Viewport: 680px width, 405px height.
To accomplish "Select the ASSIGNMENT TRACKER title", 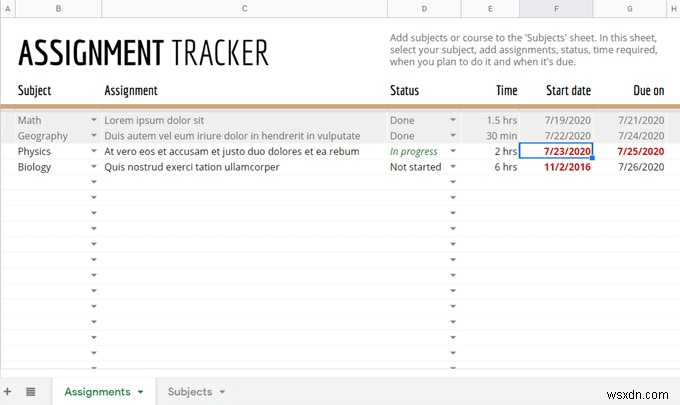I will [x=143, y=50].
